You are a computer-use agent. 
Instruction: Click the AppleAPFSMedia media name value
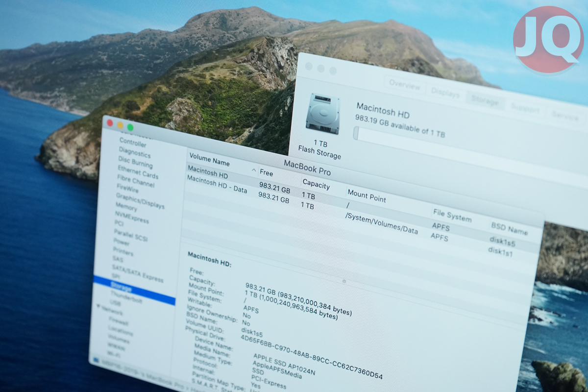(x=277, y=371)
